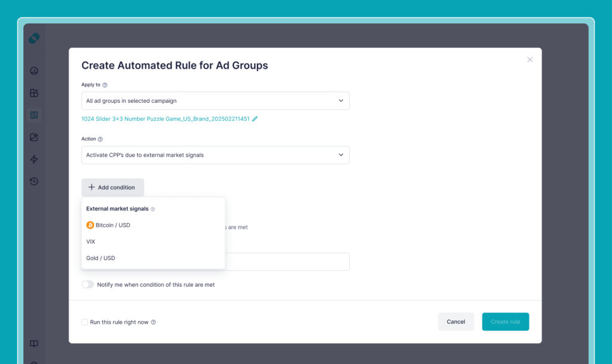This screenshot has width=612, height=364.
Task: Toggle Notify me when condition is met switch
Action: pos(88,285)
